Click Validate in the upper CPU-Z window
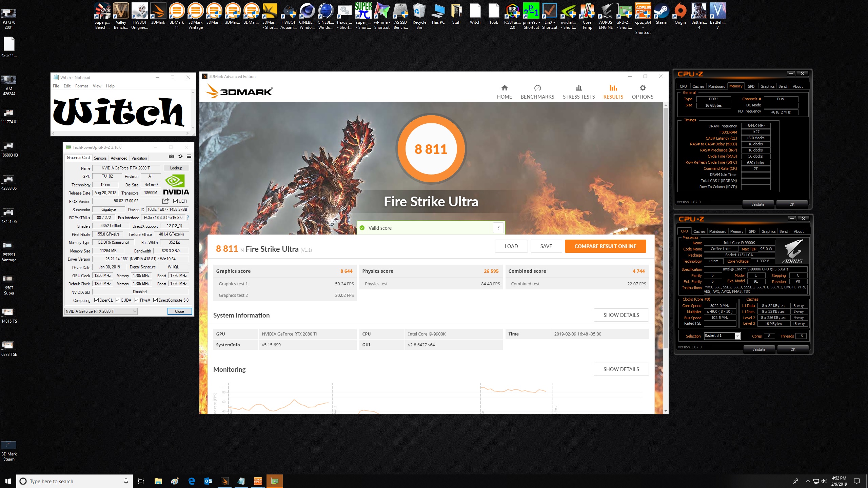This screenshot has height=488, width=868. pyautogui.click(x=758, y=204)
